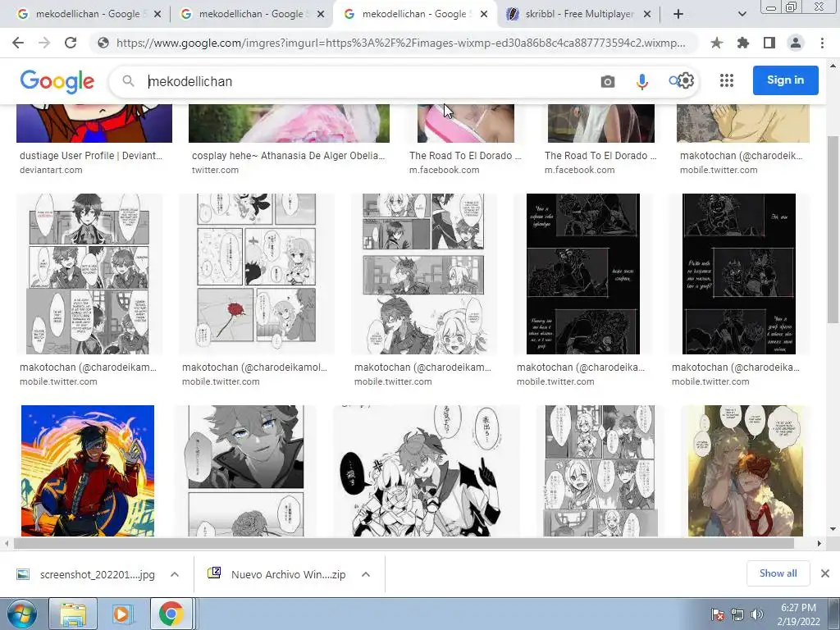This screenshot has width=840, height=630.
Task: Toggle the browser side panel icon
Action: (769, 43)
